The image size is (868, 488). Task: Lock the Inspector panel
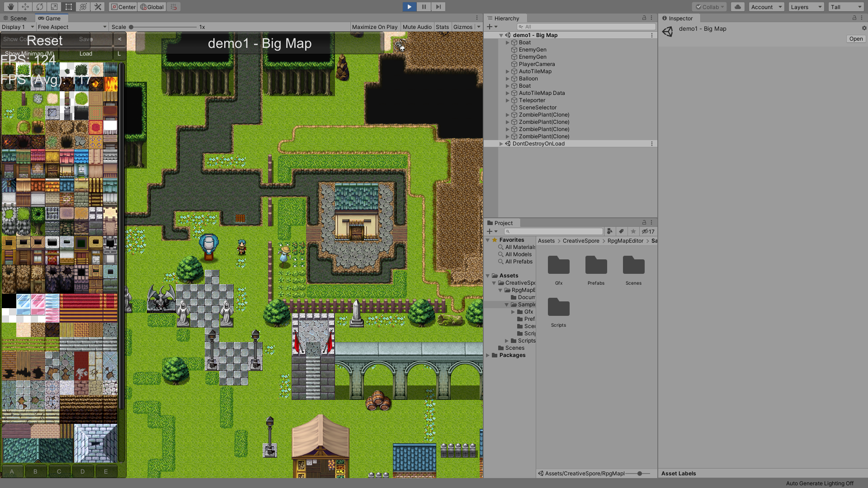(x=854, y=18)
